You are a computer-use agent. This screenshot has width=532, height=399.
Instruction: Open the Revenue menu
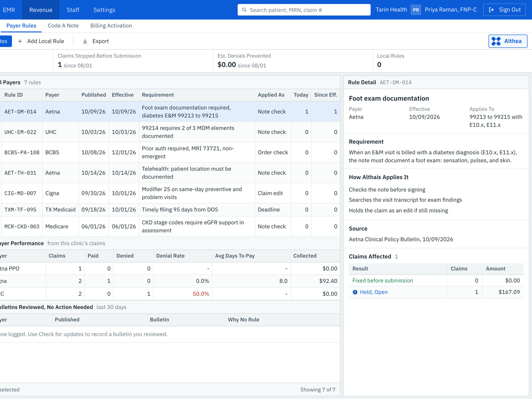click(x=41, y=10)
